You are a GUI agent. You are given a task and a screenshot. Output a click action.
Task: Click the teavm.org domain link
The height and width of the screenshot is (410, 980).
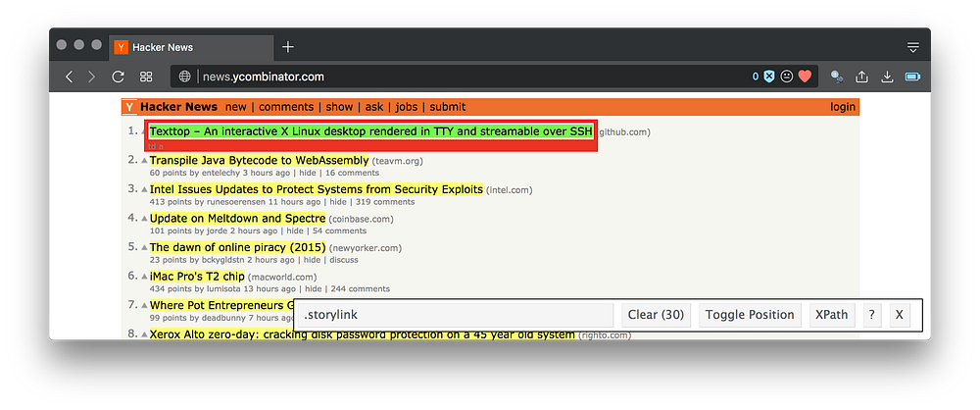coord(398,161)
